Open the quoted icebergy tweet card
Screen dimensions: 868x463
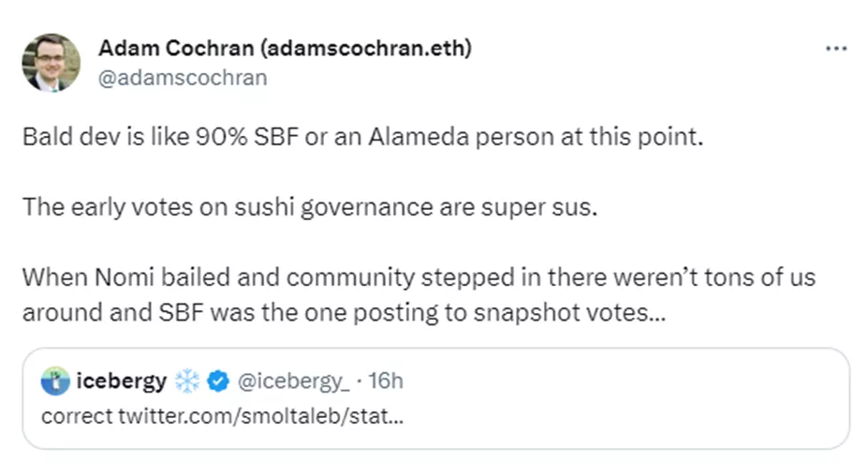(562, 398)
